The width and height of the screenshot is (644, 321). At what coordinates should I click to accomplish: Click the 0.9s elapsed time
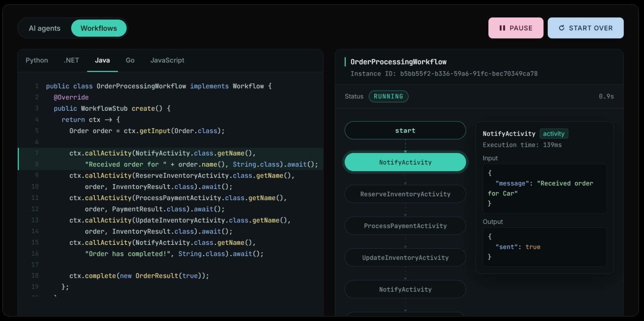pyautogui.click(x=606, y=97)
